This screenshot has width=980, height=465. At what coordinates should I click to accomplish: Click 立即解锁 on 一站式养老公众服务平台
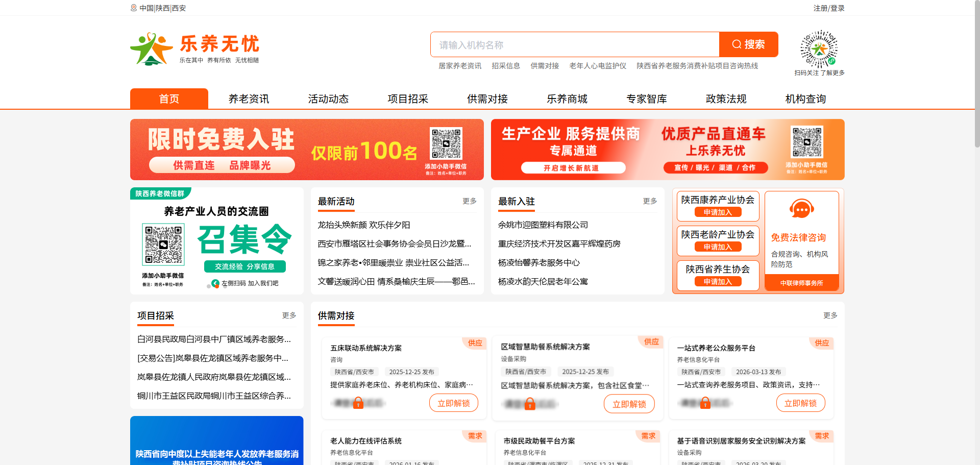pos(800,403)
